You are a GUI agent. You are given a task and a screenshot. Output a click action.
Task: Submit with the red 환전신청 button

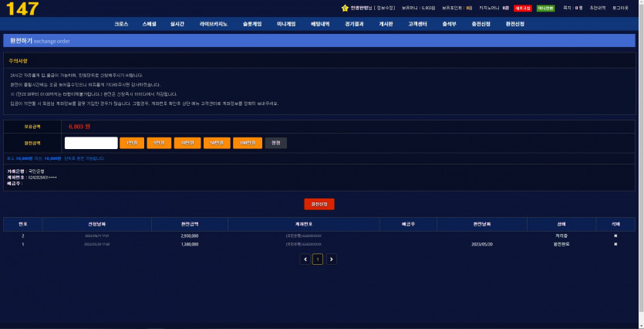click(319, 204)
